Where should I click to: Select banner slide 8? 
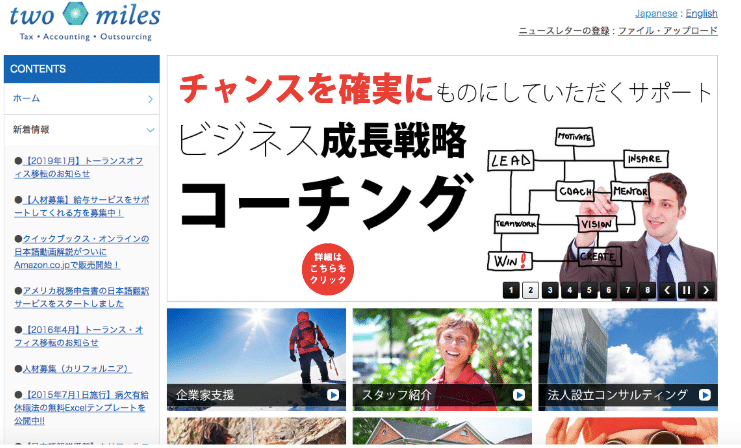click(647, 290)
